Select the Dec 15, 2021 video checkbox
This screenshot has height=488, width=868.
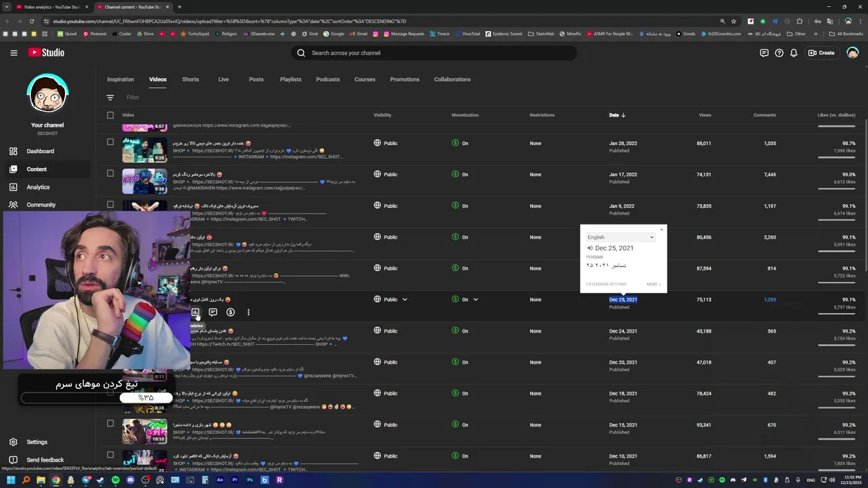click(111, 424)
